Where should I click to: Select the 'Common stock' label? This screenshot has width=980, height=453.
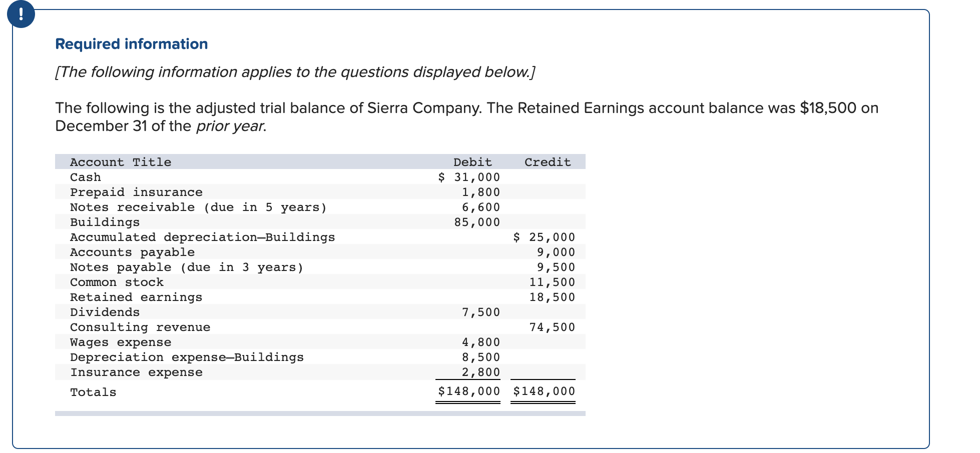[x=117, y=282]
